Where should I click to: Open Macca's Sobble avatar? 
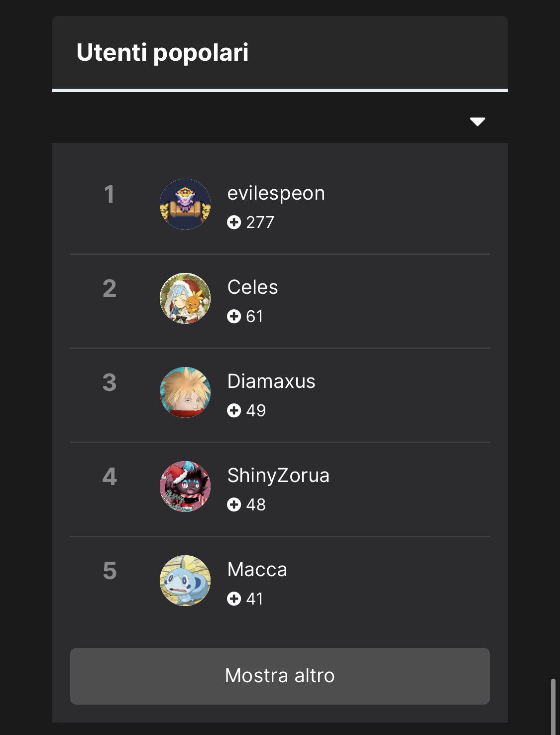pos(185,581)
